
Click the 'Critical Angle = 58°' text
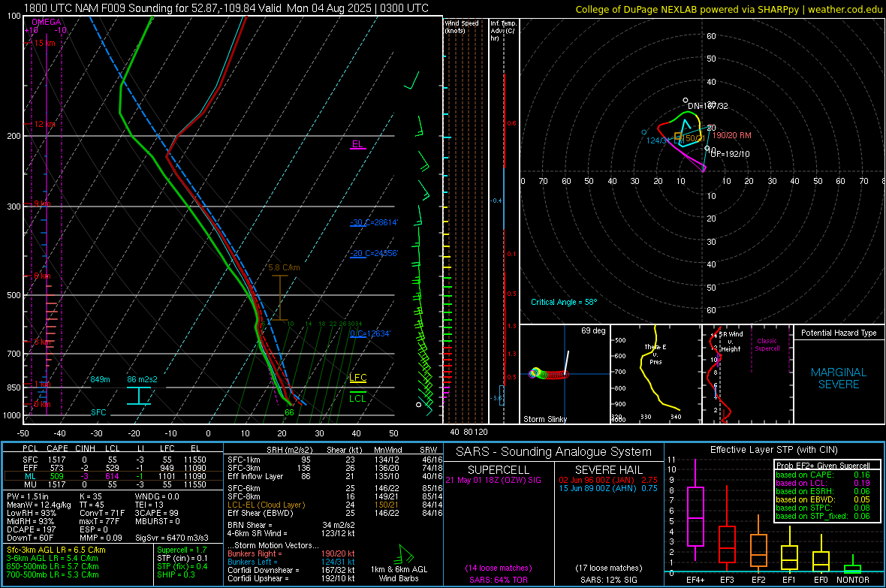coord(564,302)
